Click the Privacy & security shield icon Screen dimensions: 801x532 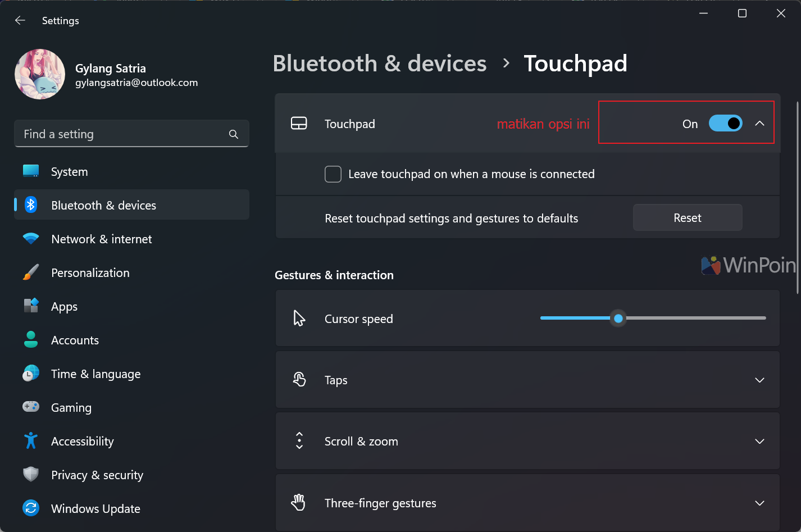click(31, 475)
